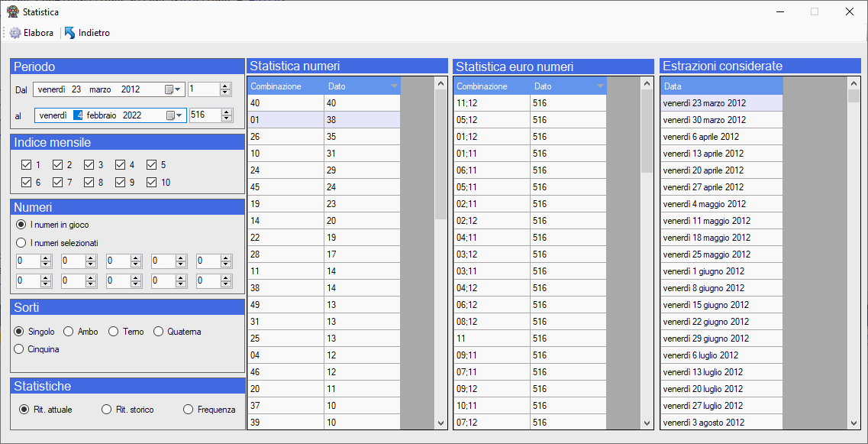Toggle Indice mensile checkbox 1
The width and height of the screenshot is (868, 444).
(x=25, y=164)
